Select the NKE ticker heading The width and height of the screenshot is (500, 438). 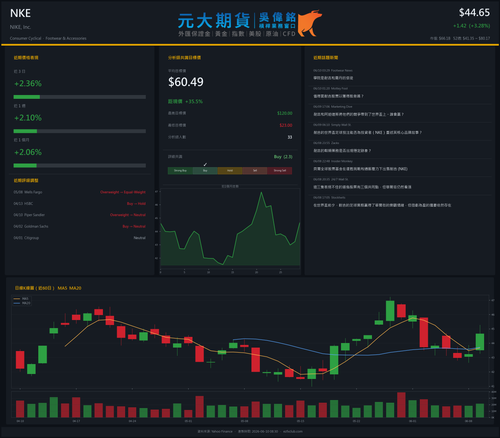(x=20, y=13)
